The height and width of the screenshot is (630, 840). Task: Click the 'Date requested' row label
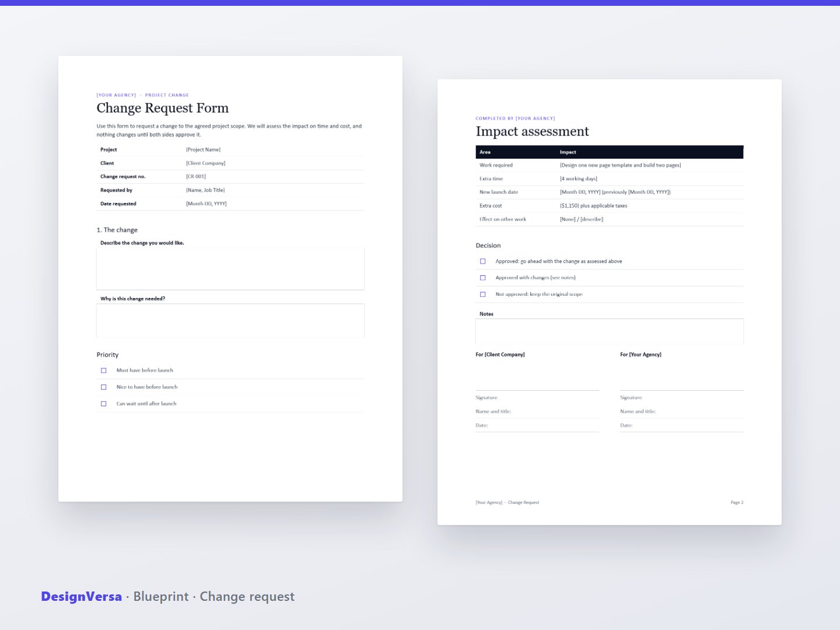(118, 204)
